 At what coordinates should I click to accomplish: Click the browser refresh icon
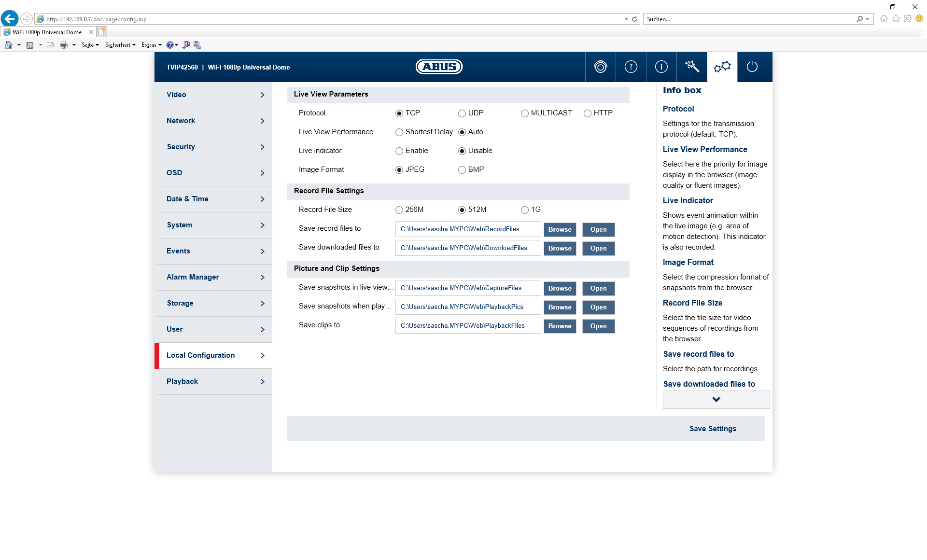coord(634,19)
